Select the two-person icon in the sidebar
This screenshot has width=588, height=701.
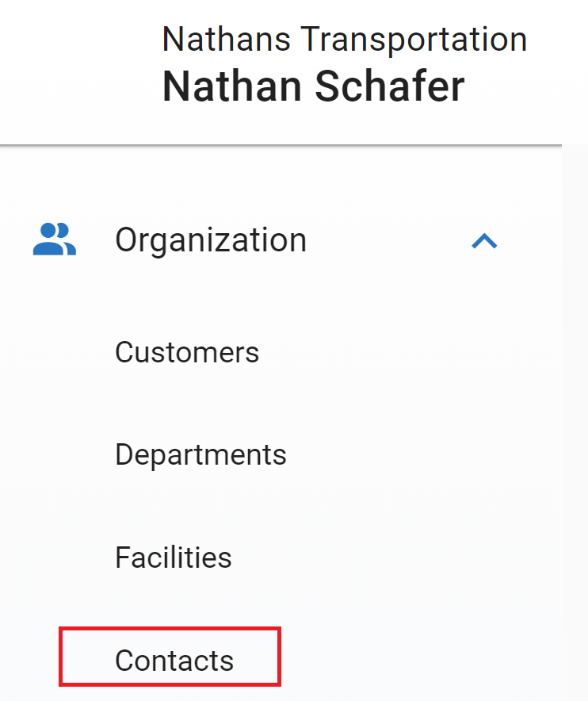pyautogui.click(x=55, y=239)
